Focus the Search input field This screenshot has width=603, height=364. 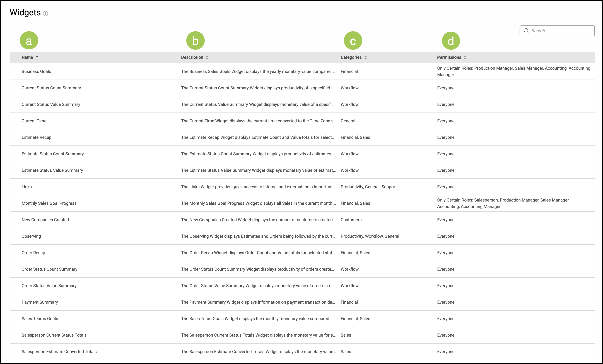[x=560, y=31]
